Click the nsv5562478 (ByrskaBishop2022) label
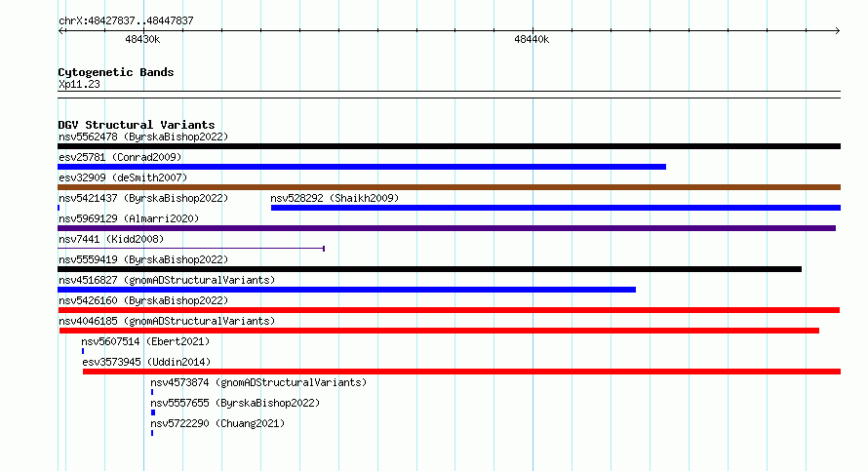 tap(143, 137)
